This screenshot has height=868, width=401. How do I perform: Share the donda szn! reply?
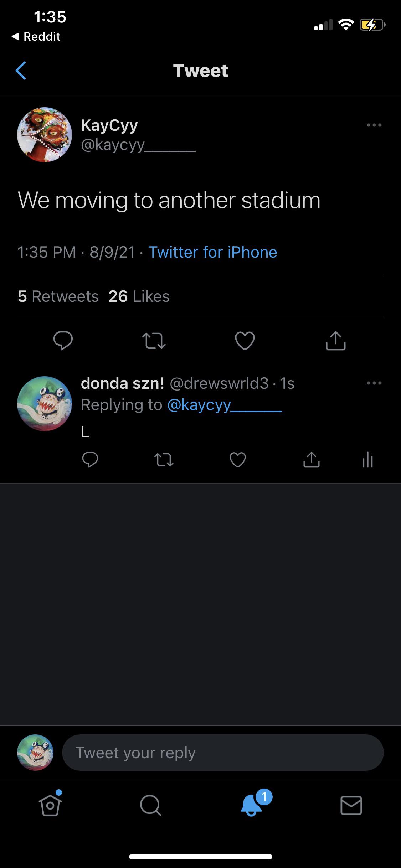(x=311, y=460)
